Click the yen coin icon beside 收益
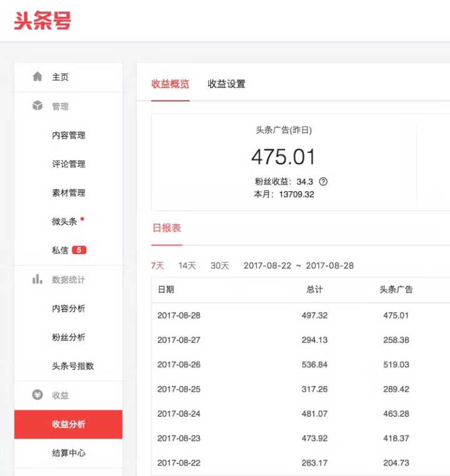 coord(37,395)
